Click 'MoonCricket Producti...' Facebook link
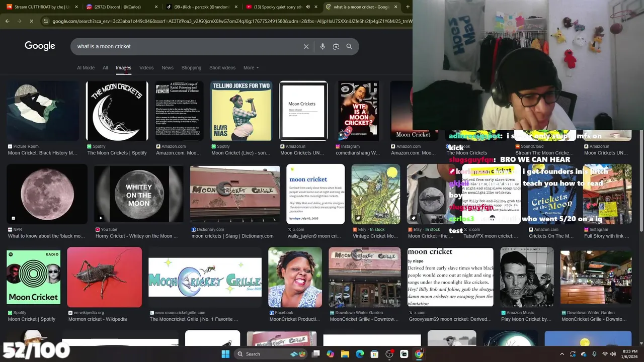Screen dimensions: 644x362 (295, 319)
